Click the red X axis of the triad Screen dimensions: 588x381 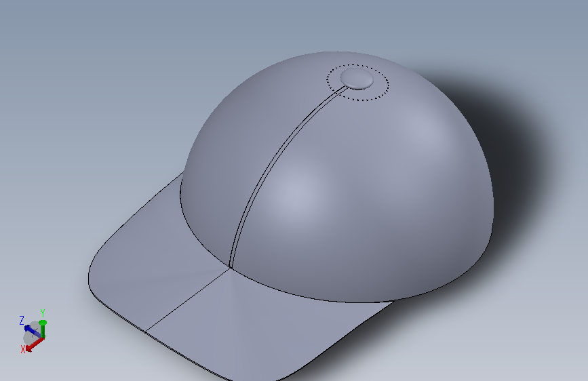34,344
